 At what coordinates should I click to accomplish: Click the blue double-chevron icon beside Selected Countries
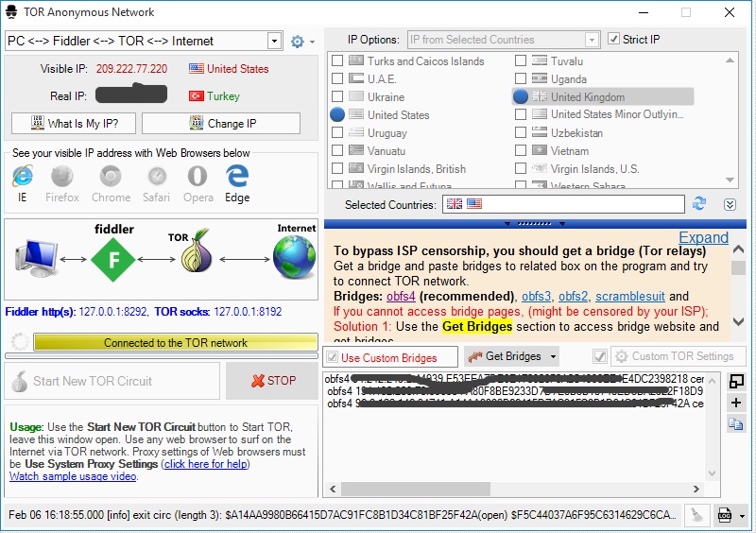(x=730, y=204)
